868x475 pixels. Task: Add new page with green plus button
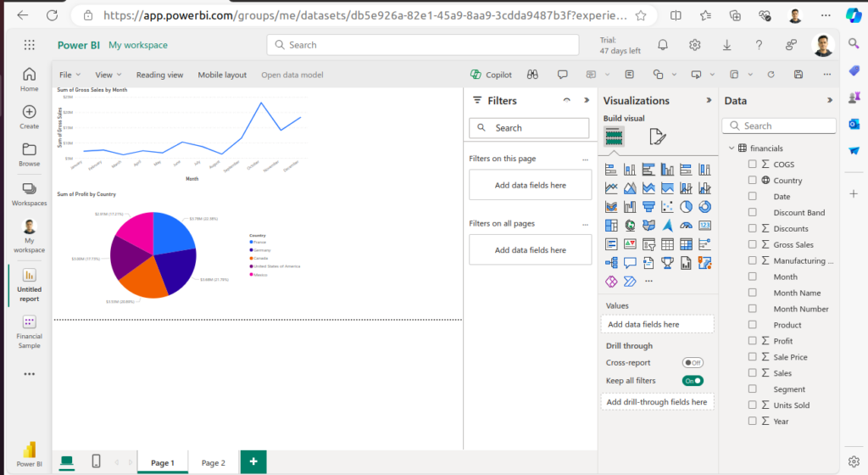pos(253,461)
